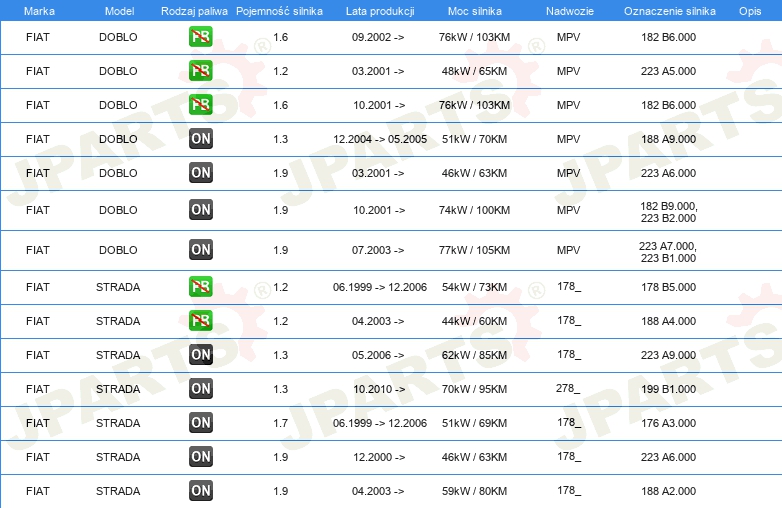This screenshot has width=782, height=508.
Task: Select engine codes 182 B9.000, 223 B2.000
Action: click(668, 212)
